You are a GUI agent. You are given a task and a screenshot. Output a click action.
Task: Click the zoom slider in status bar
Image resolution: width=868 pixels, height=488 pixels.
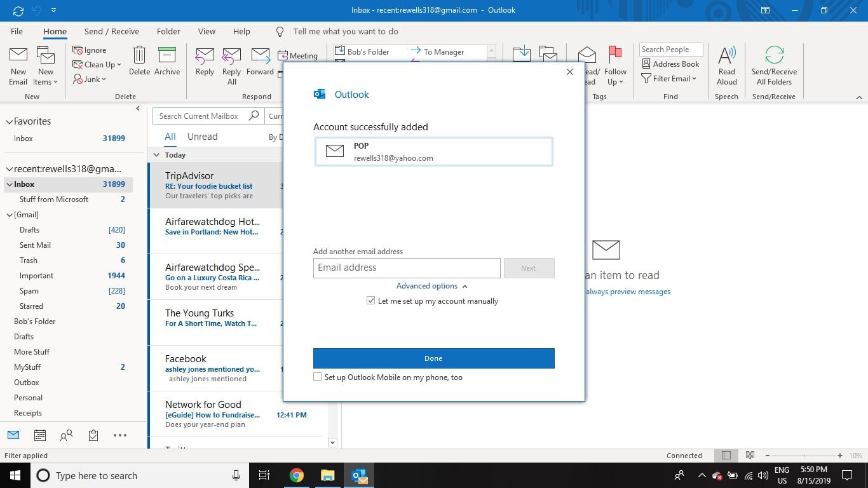804,456
